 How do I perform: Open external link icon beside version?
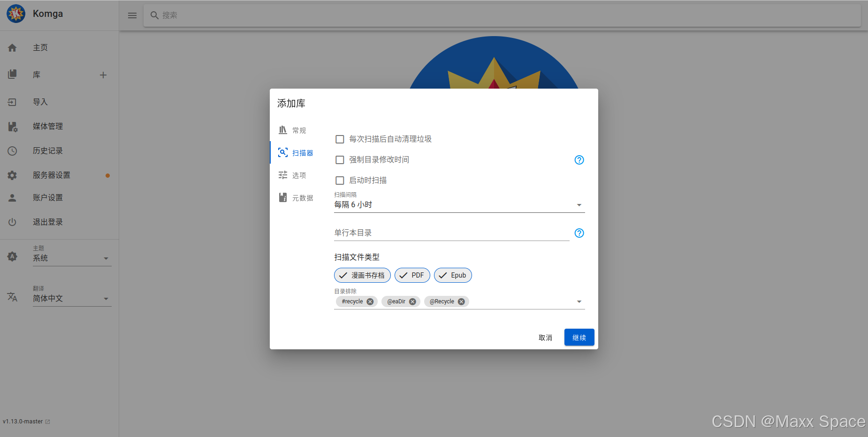[x=47, y=422]
